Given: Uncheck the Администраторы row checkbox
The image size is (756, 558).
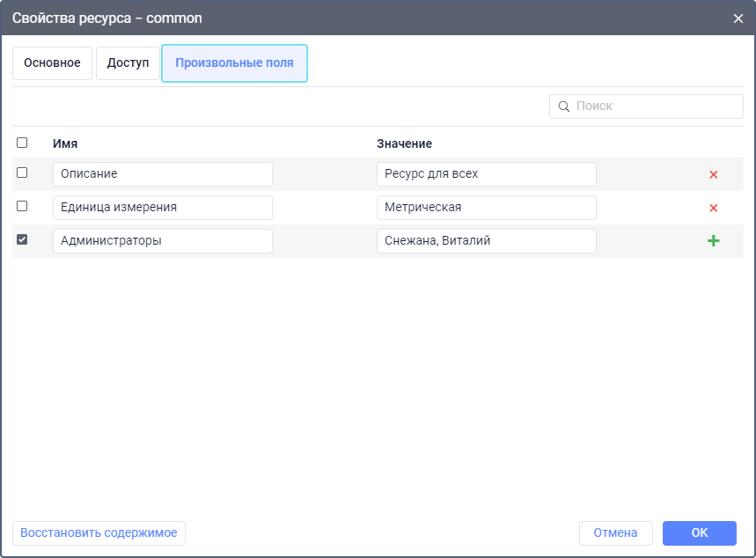Looking at the screenshot, I should (22, 239).
